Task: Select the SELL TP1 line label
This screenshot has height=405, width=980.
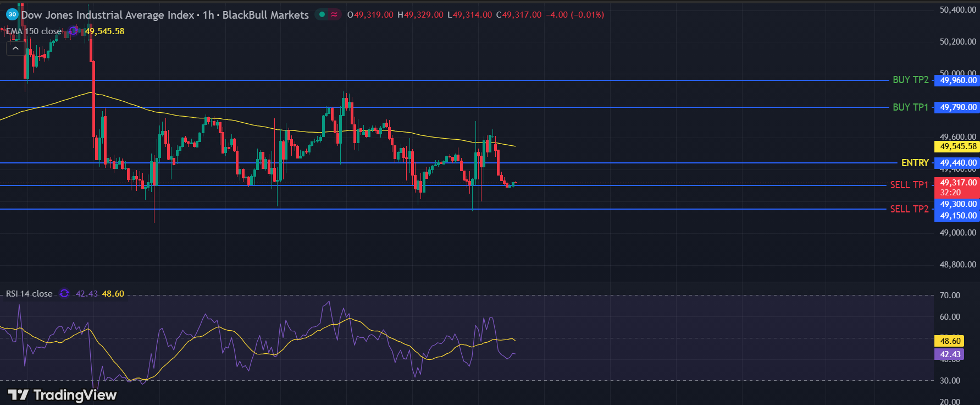Action: coord(909,185)
